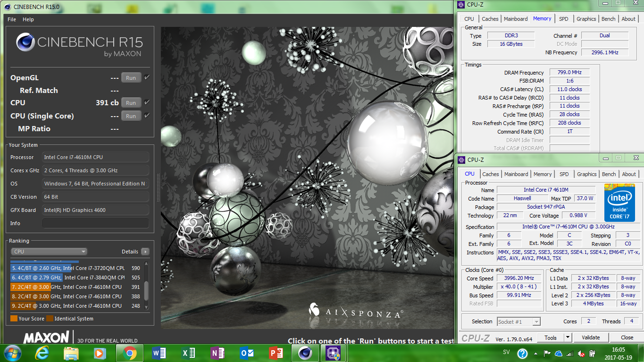Click the Identical System brown swatch
This screenshot has height=362, width=644.
[x=50, y=319]
